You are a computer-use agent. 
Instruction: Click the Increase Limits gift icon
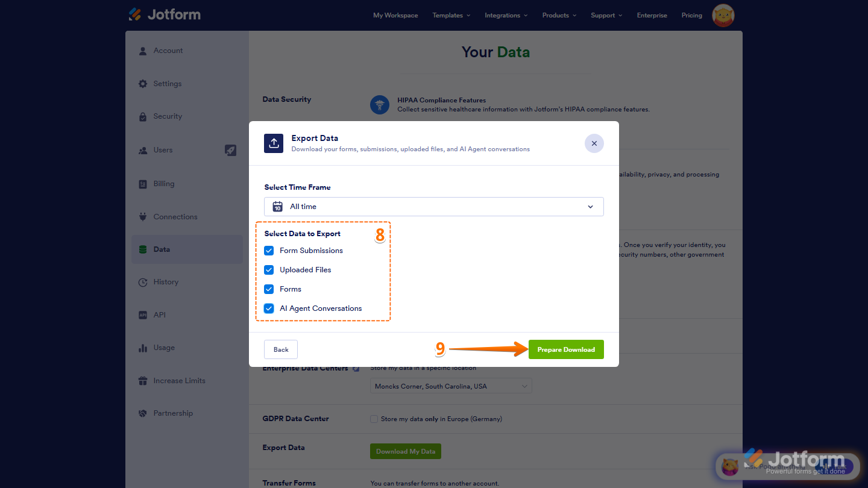point(143,381)
